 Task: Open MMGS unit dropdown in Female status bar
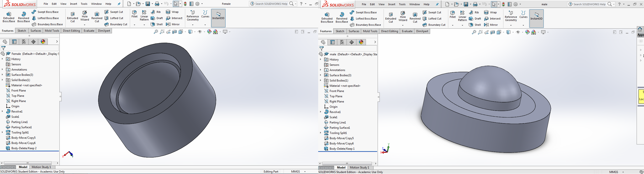click(305, 172)
